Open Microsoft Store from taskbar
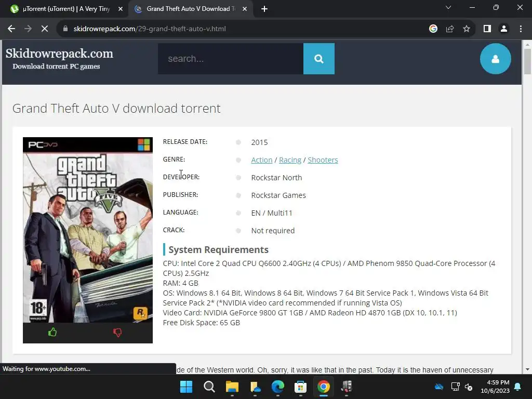532x399 pixels. pos(301,387)
